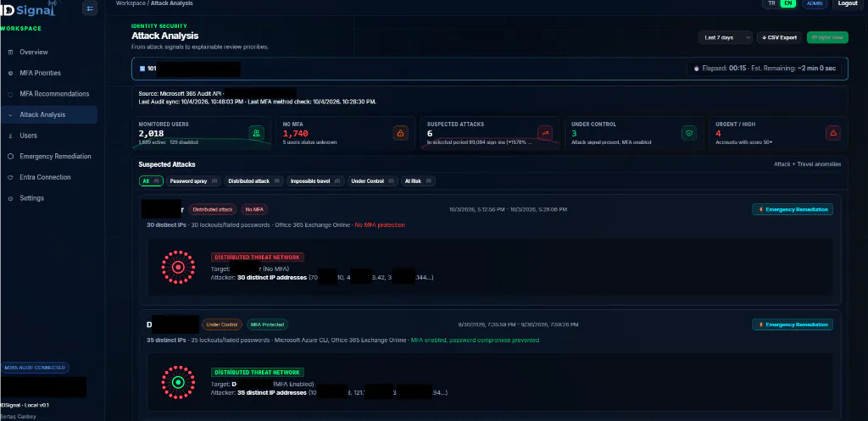Click the sync progress status bar
Image resolution: width=868 pixels, height=421 pixels.
point(489,69)
